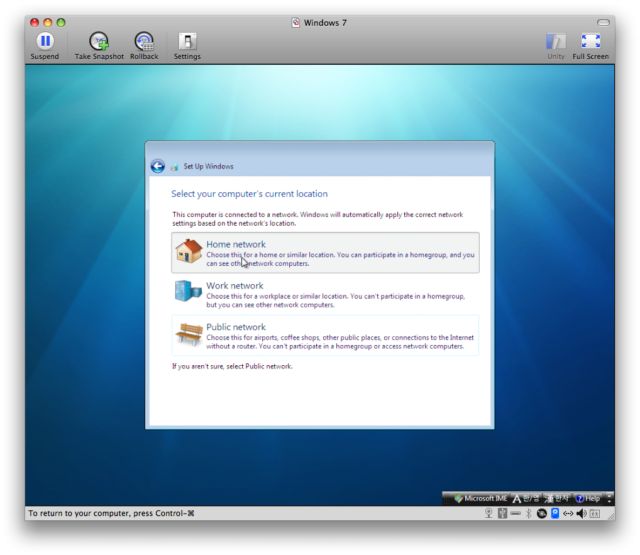Click the blue hard disk status icon
Viewport: 640px width, 555px height.
[555, 513]
